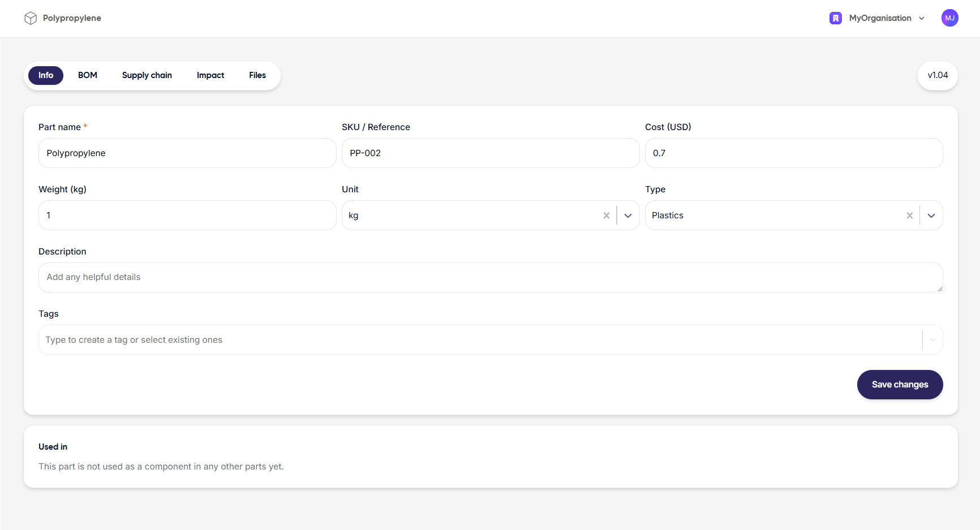Click the 'SKU / Reference' label
This screenshot has height=530, width=980.
[376, 127]
